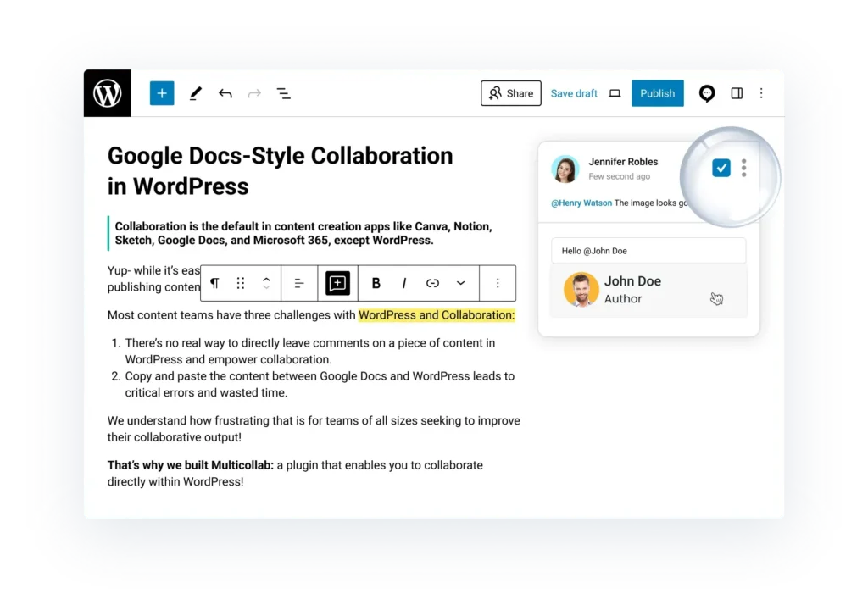Viewport: 868px width, 616px height.
Task: Click John Doe's avatar picture
Action: (581, 290)
